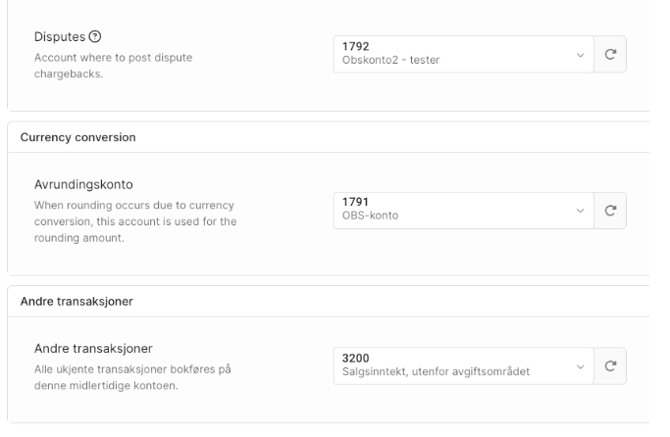Screen dimensions: 670x437
Task: Refresh the Disputes account list
Action: click(610, 53)
